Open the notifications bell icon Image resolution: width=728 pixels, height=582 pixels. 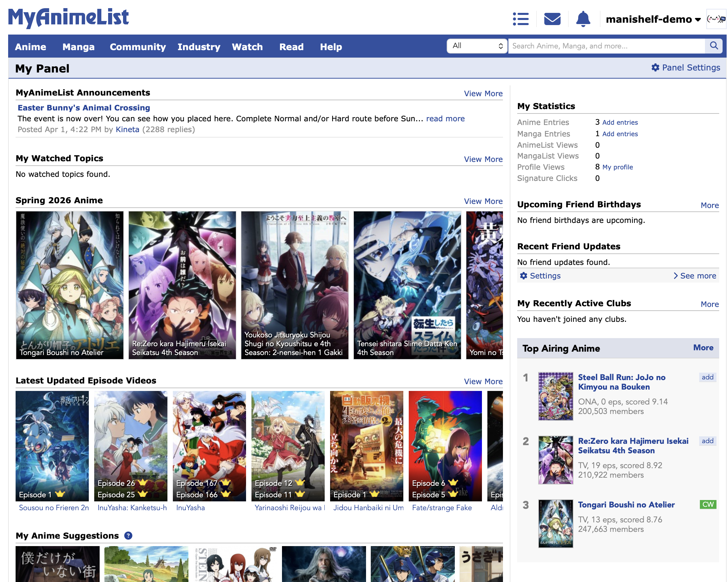click(583, 19)
